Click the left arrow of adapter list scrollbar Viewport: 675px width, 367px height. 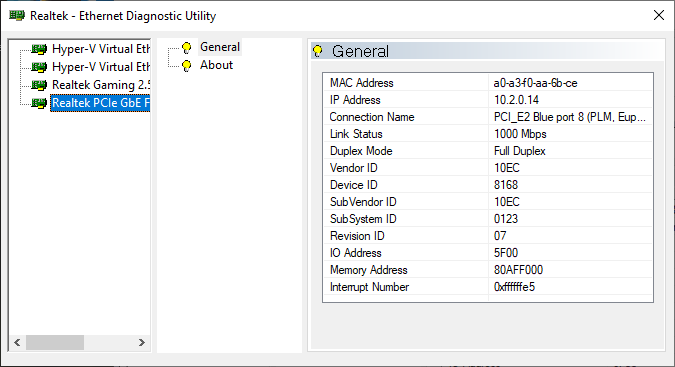click(x=17, y=342)
